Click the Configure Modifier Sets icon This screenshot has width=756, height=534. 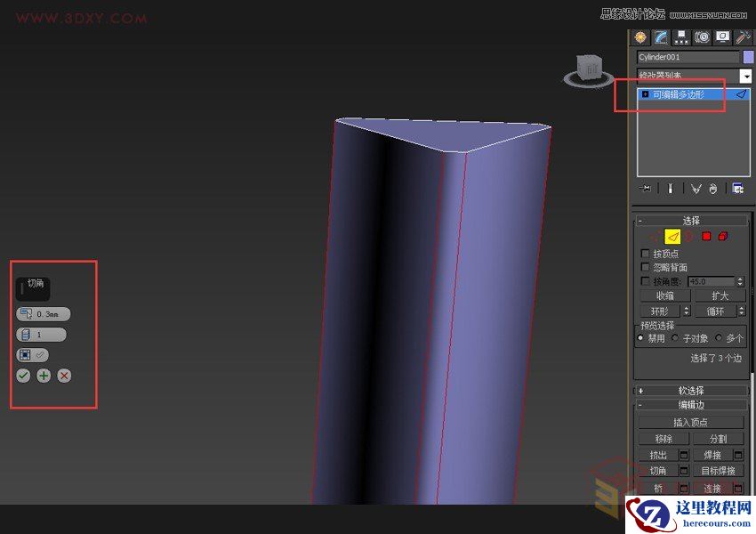click(x=738, y=189)
